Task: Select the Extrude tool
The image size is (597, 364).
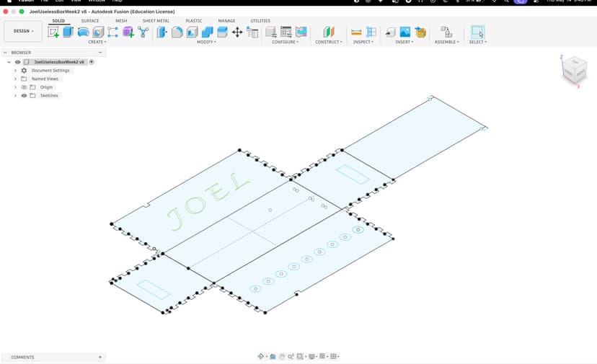Action: click(68, 32)
